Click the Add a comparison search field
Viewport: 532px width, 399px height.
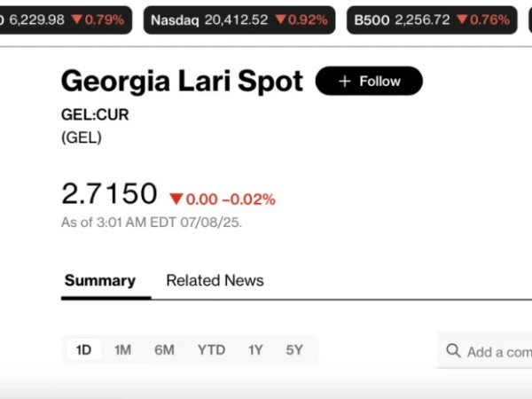tap(484, 350)
